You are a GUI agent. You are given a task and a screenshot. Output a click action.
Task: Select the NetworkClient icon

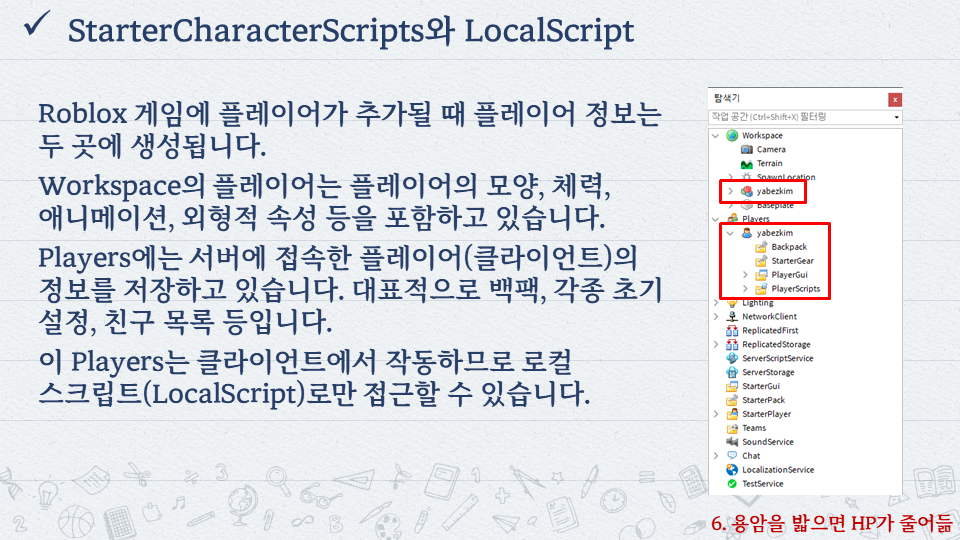click(732, 317)
